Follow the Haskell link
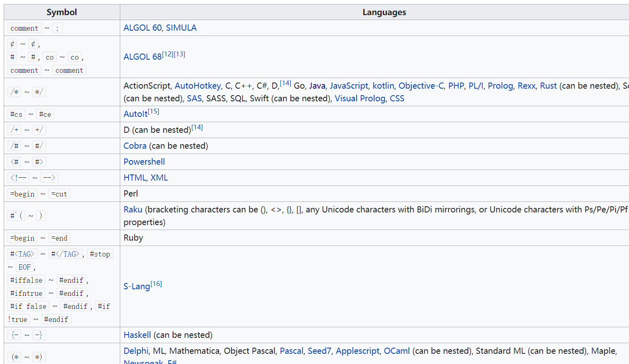Viewport: 629px width, 364px height. (x=137, y=335)
